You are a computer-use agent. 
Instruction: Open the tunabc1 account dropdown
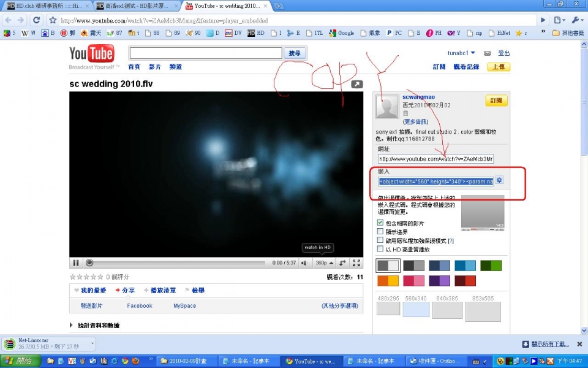pos(461,53)
